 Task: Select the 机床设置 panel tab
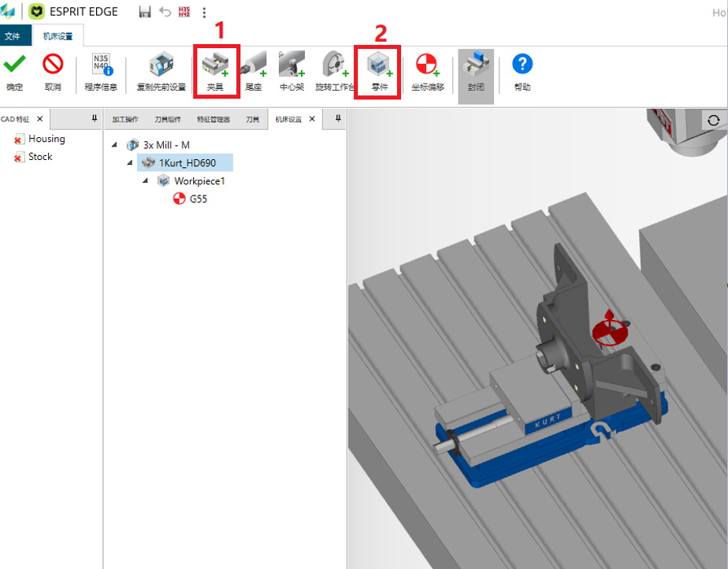tap(288, 119)
